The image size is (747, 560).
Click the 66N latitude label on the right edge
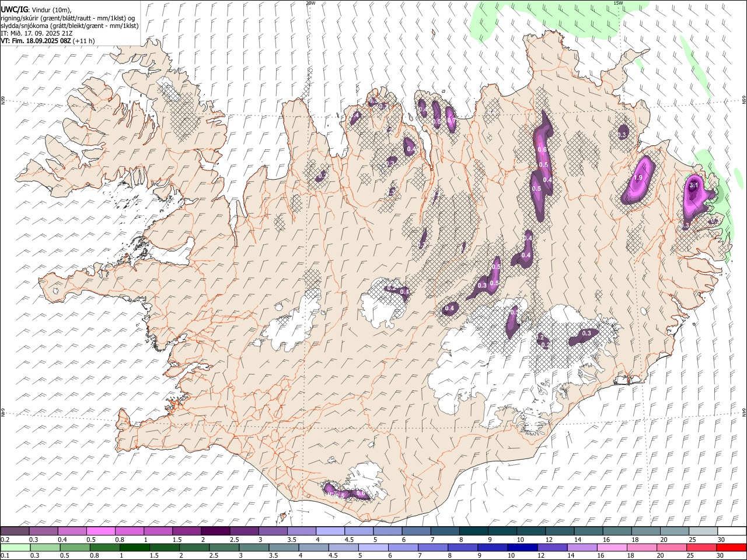[744, 101]
